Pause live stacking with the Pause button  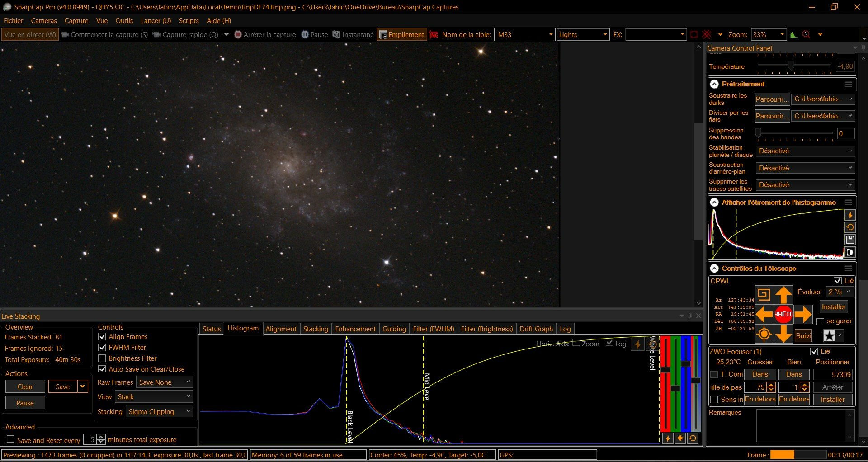point(25,403)
